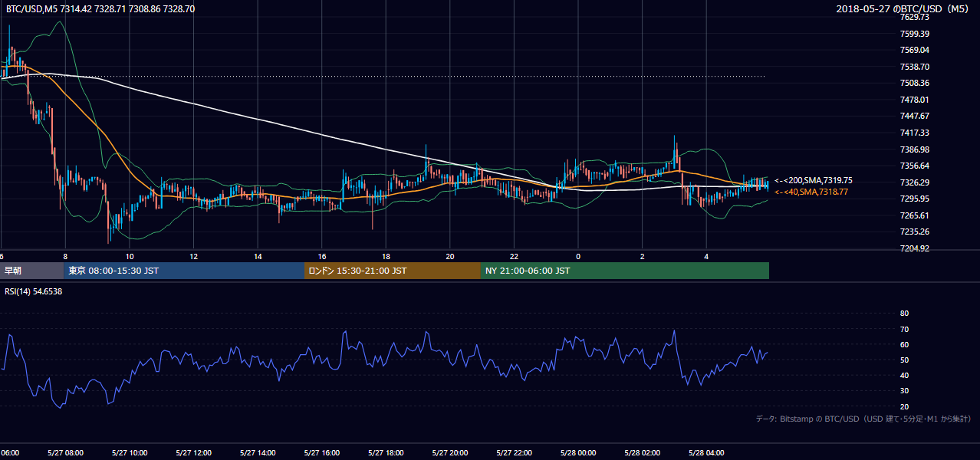Click hour label 20 under the price chart

(450, 256)
